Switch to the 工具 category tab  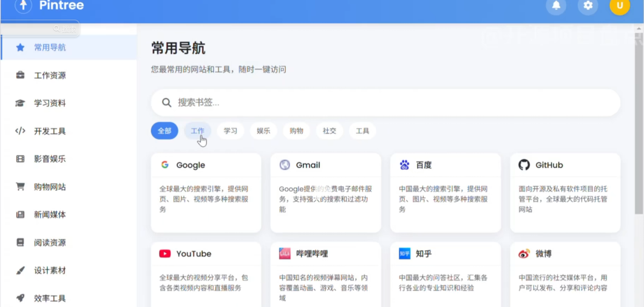[362, 131]
